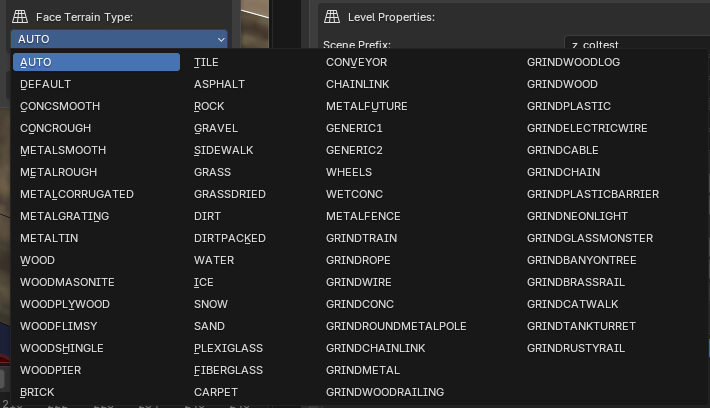Choose GRINDNEONLIGHT from the list

(x=577, y=216)
